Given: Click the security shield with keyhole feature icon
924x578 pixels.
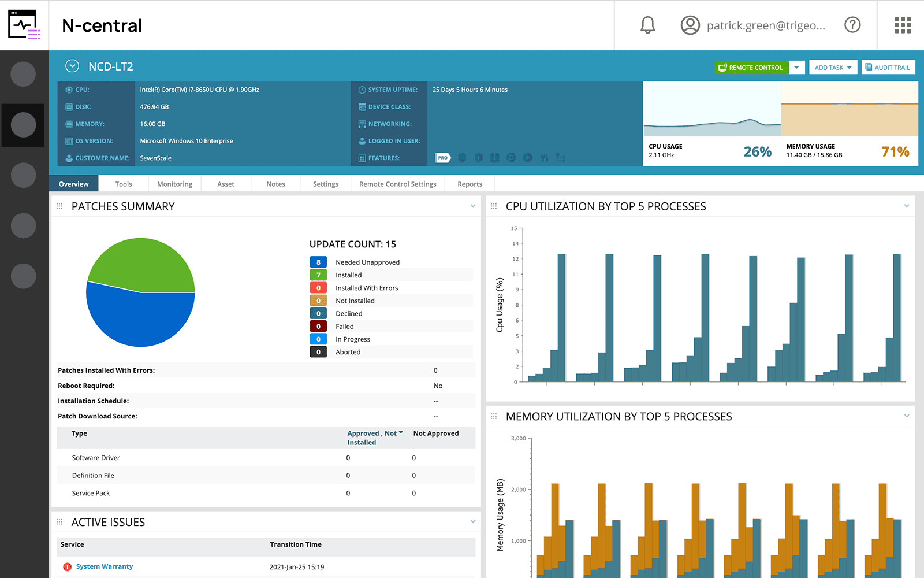Looking at the screenshot, I should (x=478, y=157).
